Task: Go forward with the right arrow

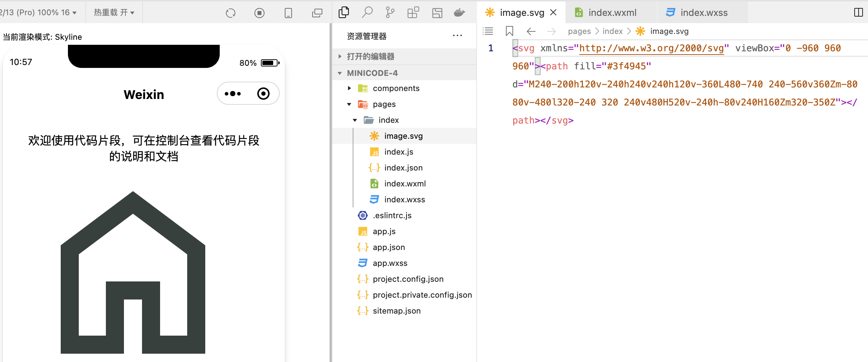Action: pos(551,31)
